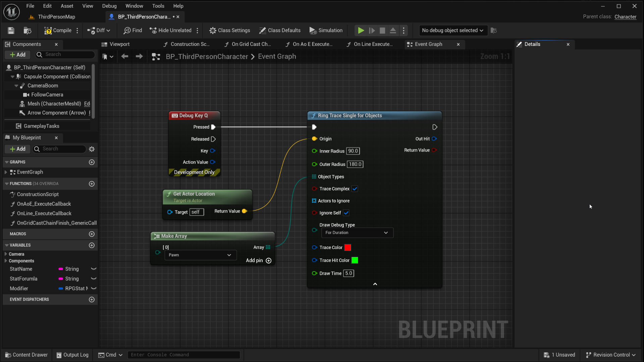Collapse Capsule Component tree node
This screenshot has width=644, height=362.
12,77
